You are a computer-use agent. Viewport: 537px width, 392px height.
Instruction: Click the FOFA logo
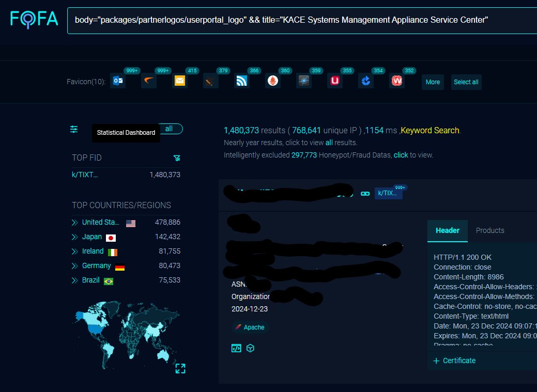click(x=34, y=19)
